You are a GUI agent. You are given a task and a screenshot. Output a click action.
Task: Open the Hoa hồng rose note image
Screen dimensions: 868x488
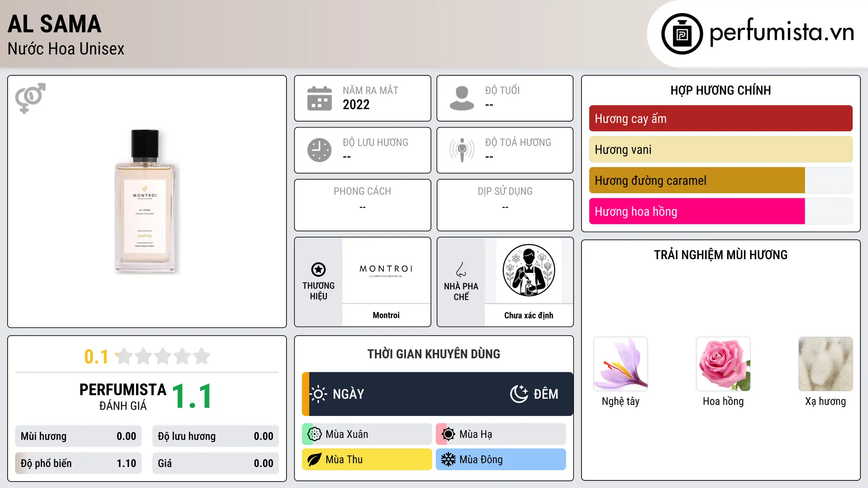click(x=723, y=364)
